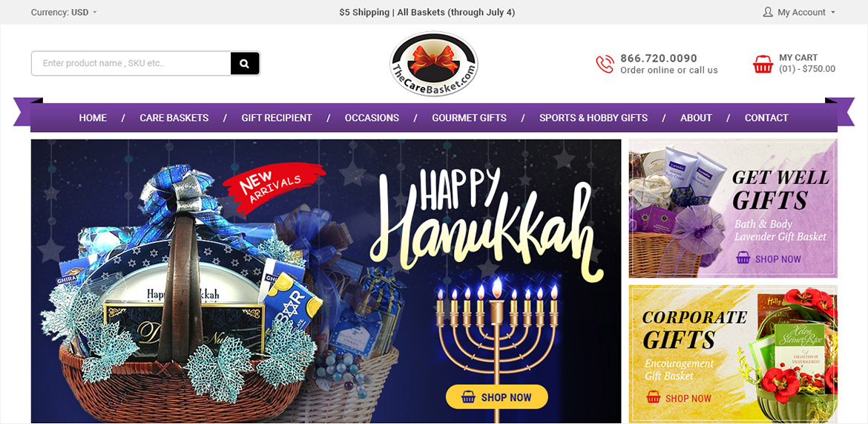
Task: Open the Care Baskets menu
Action: coord(174,117)
